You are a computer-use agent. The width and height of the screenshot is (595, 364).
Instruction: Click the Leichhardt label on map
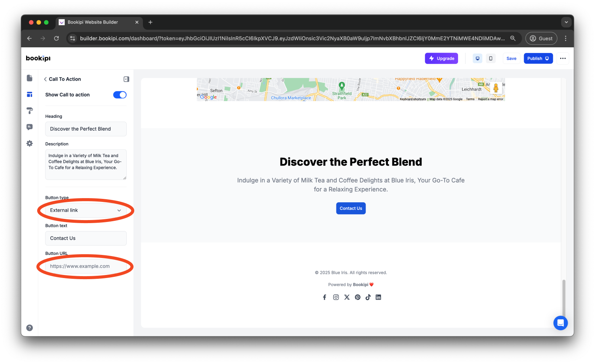pos(471,89)
